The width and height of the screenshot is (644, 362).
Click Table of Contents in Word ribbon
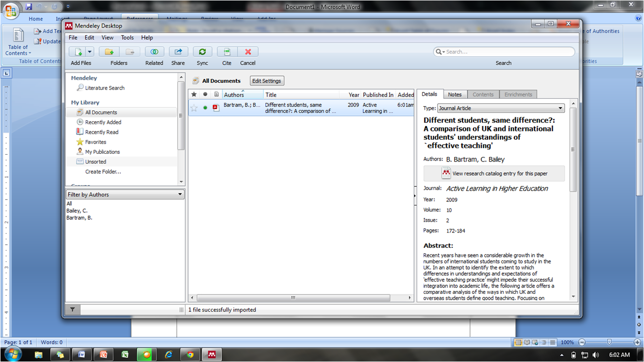pos(18,42)
